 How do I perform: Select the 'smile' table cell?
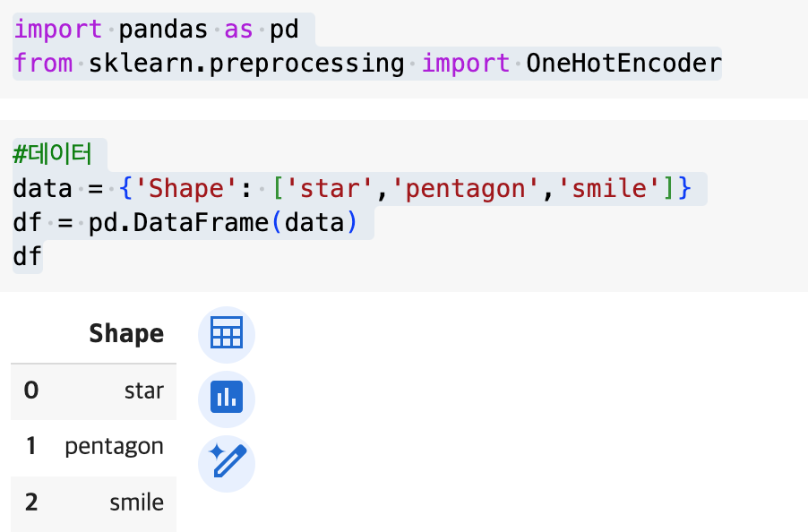[136, 502]
